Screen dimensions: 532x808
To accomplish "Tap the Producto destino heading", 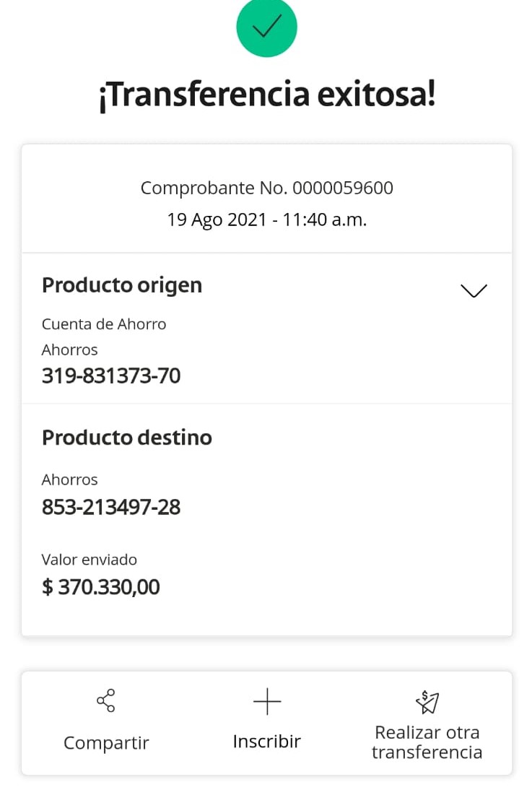I will click(x=127, y=438).
